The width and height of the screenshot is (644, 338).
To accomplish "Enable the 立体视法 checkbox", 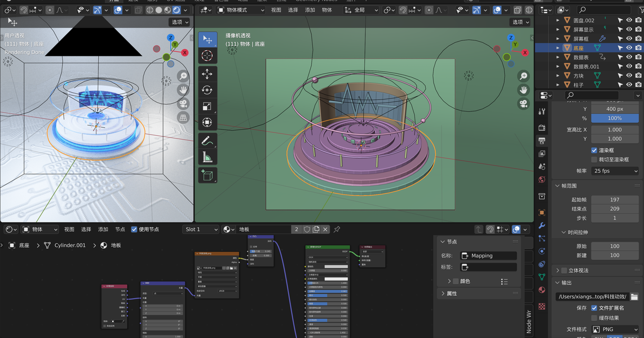I will pyautogui.click(x=564, y=270).
